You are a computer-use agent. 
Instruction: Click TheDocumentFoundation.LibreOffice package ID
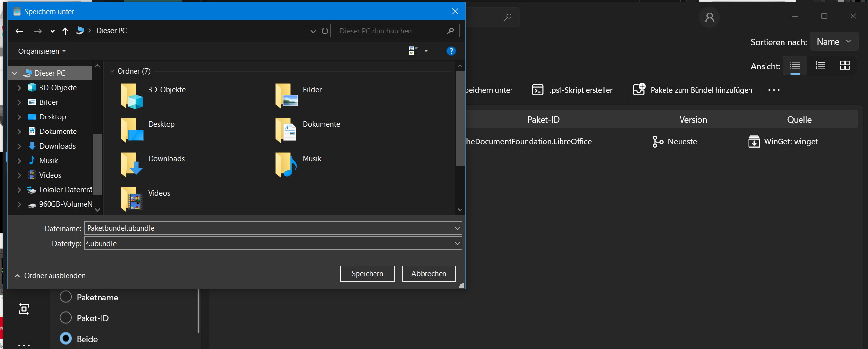pos(528,142)
